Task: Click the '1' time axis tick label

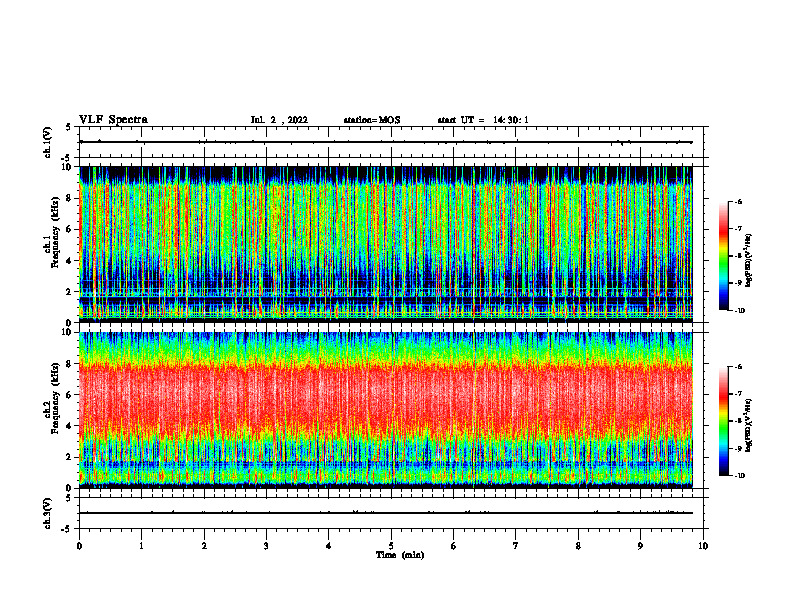Action: (x=142, y=546)
